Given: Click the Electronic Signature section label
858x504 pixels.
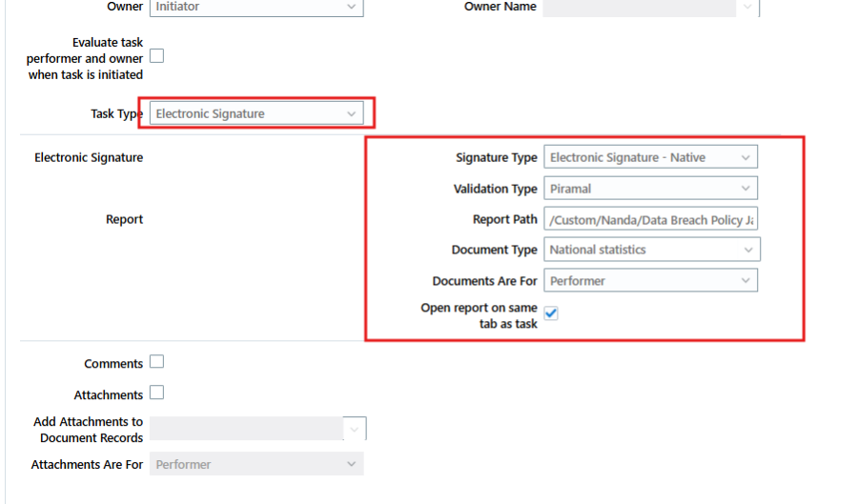Looking at the screenshot, I should (x=89, y=157).
